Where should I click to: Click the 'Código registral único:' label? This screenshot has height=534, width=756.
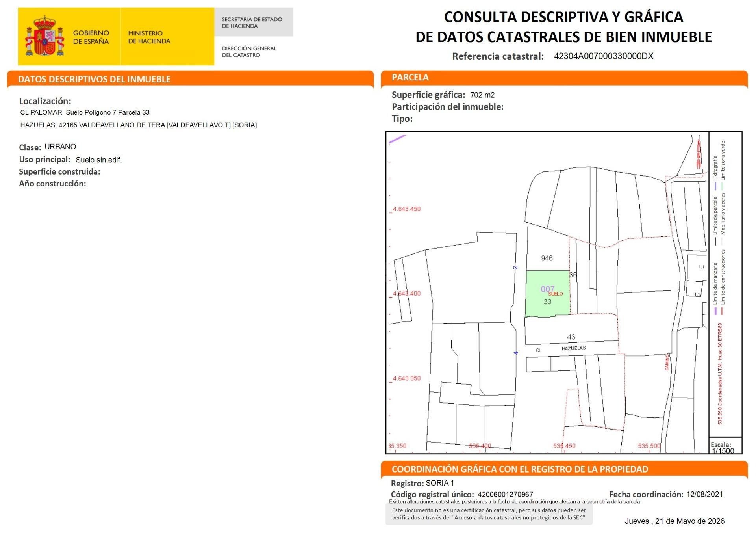coord(432,495)
